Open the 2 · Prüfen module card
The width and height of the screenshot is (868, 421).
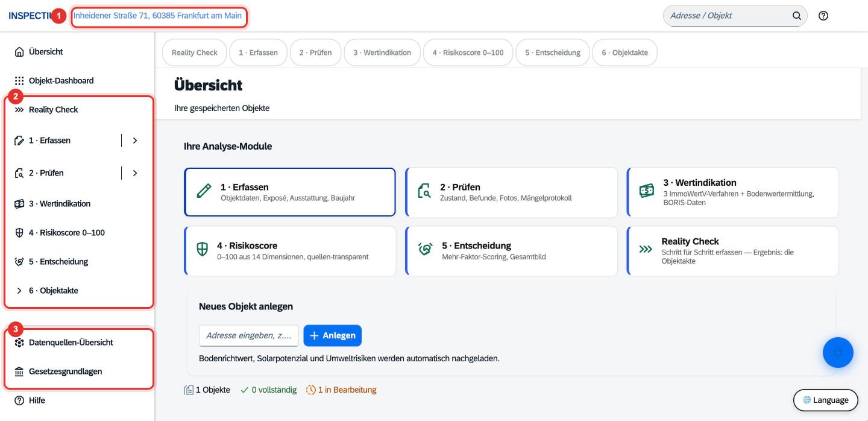click(x=511, y=192)
